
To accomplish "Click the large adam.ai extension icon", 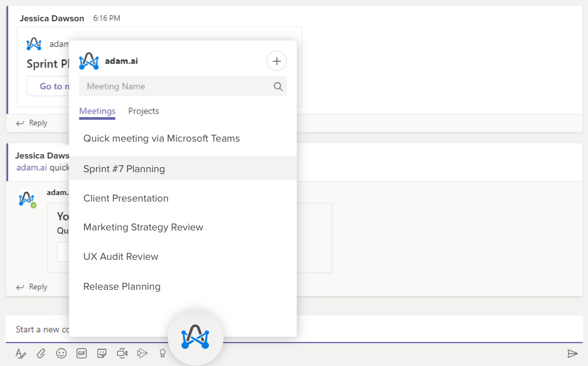I will [x=195, y=338].
